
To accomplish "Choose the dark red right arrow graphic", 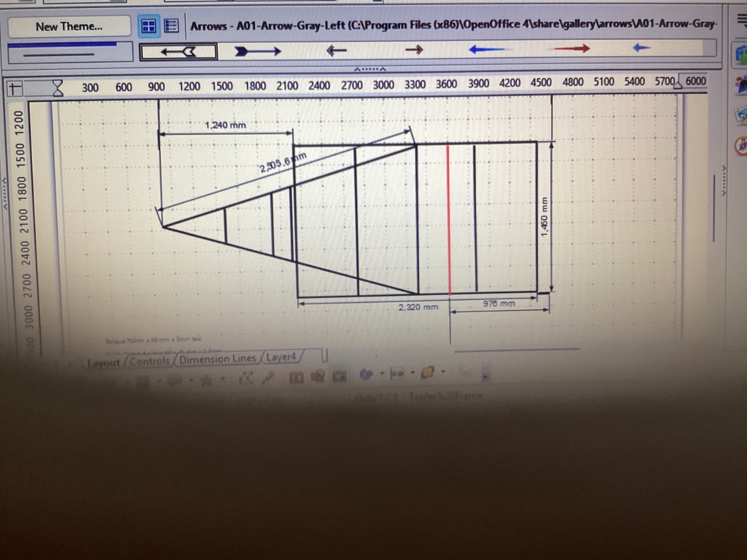I will (414, 50).
